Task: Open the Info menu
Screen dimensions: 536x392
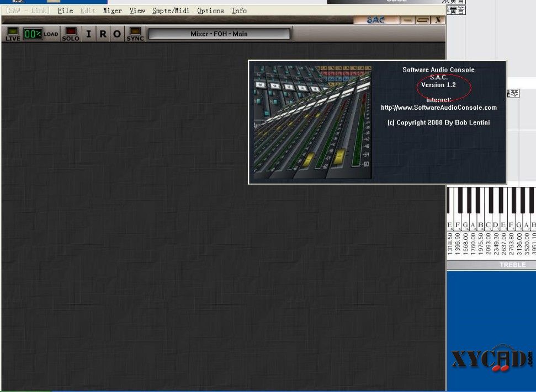Action: [x=239, y=11]
